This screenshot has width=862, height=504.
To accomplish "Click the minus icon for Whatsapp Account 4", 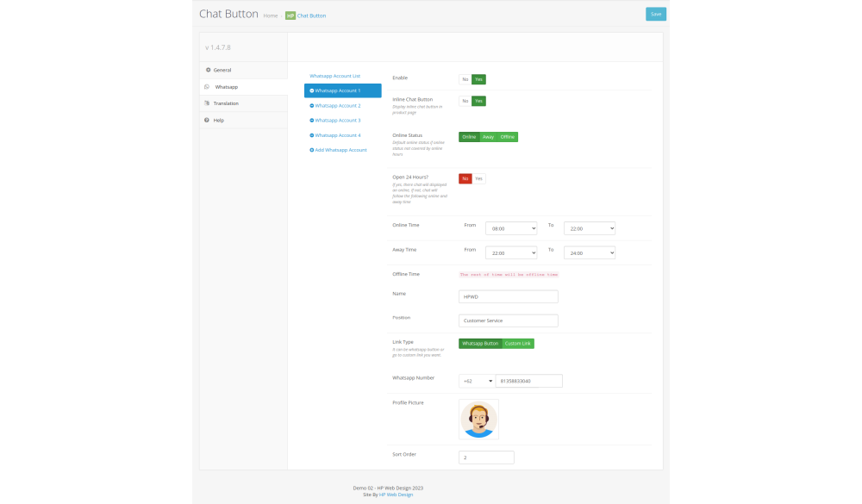I will tap(311, 135).
